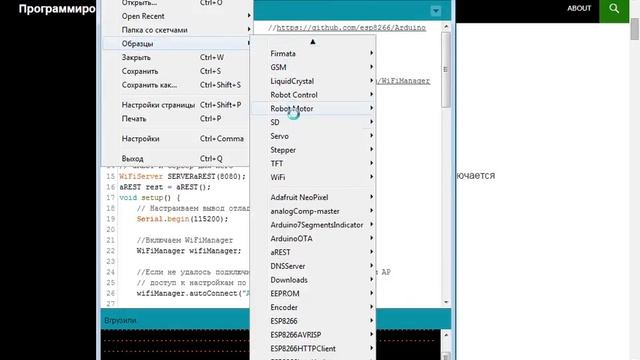Click the console panel scroll-up arrow
Screen dimensions: 640x360
click(446, 335)
